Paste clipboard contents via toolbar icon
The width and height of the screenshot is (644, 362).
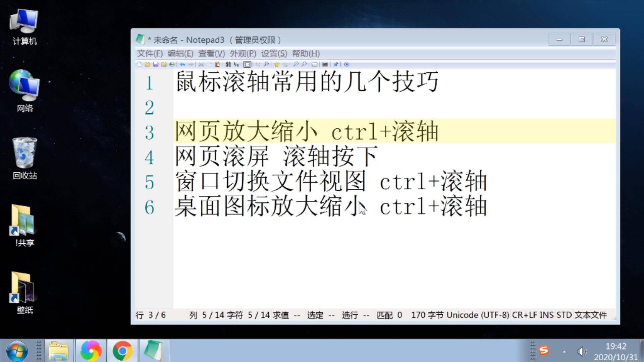tap(217, 64)
